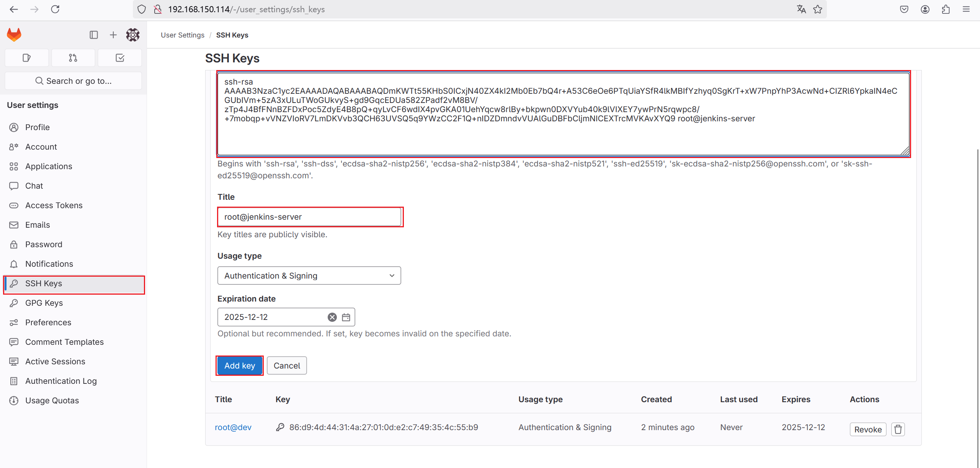This screenshot has width=980, height=468.
Task: Open to-do list icon
Action: tap(120, 58)
